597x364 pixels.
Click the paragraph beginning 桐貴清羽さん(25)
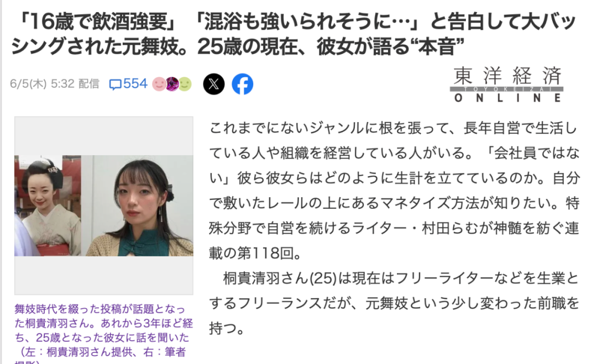(394, 304)
